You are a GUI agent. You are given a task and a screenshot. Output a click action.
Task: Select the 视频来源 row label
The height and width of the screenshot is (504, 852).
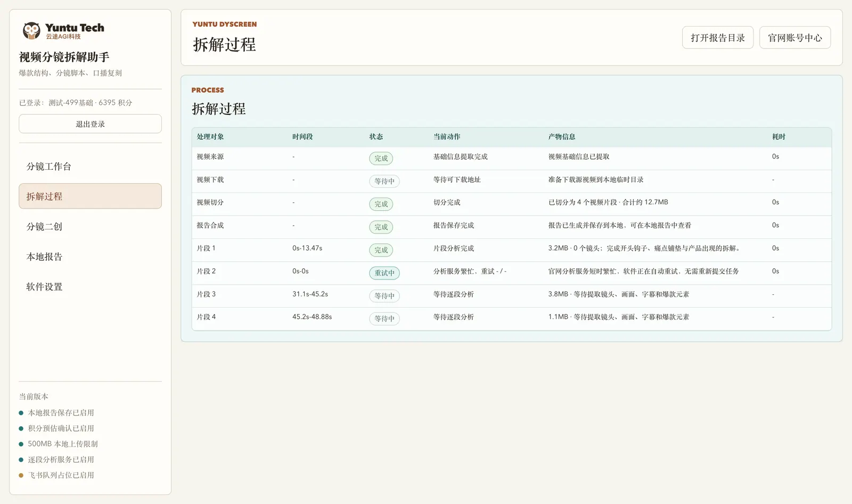(x=210, y=156)
